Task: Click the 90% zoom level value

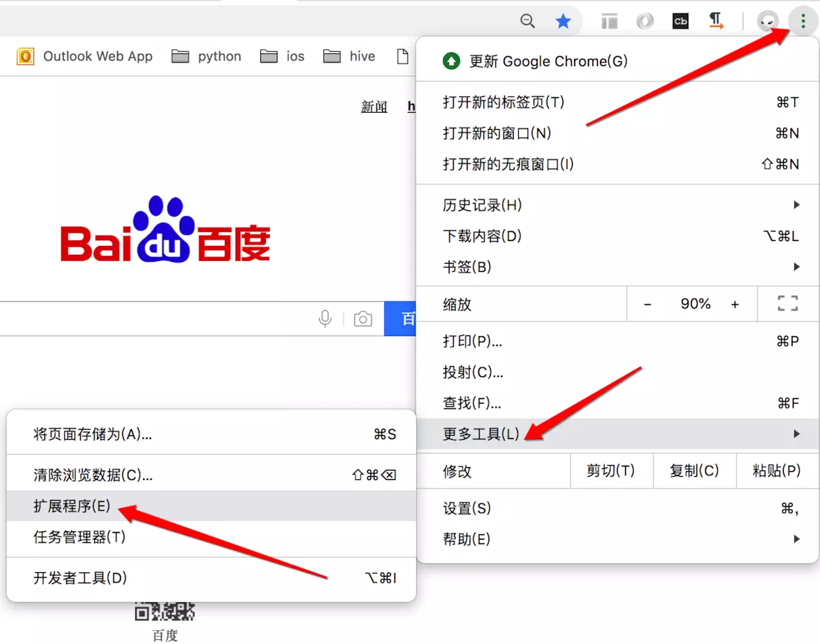Action: (x=696, y=304)
